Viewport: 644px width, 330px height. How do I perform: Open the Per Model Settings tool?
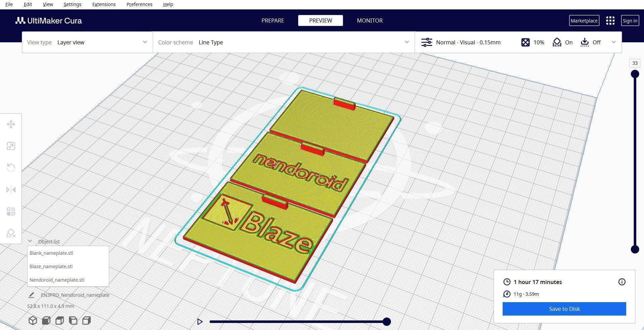(x=11, y=211)
